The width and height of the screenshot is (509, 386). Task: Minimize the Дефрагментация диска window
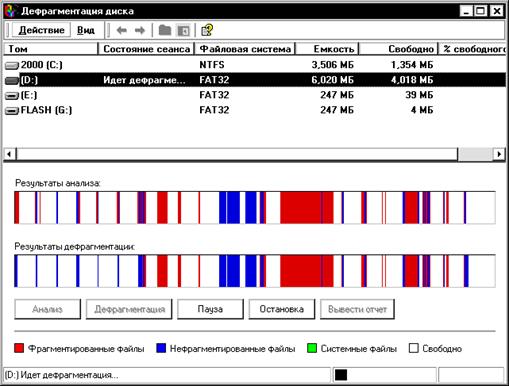[466, 11]
